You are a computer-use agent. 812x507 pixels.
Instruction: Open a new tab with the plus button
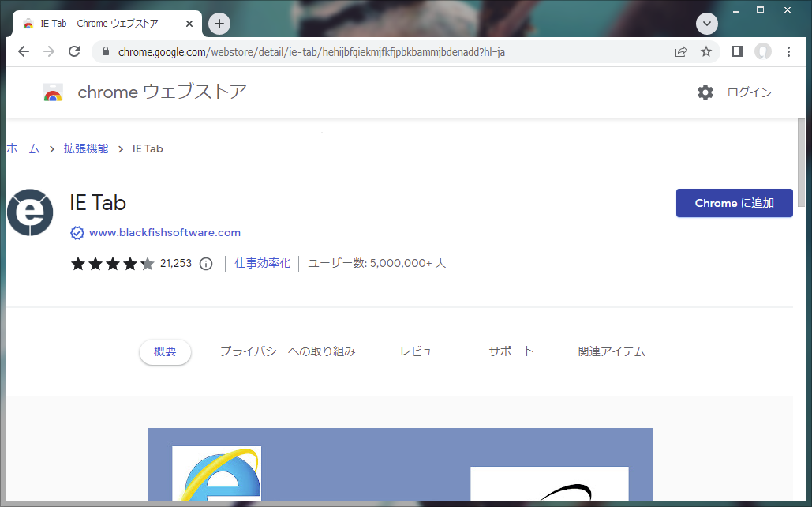(x=219, y=24)
